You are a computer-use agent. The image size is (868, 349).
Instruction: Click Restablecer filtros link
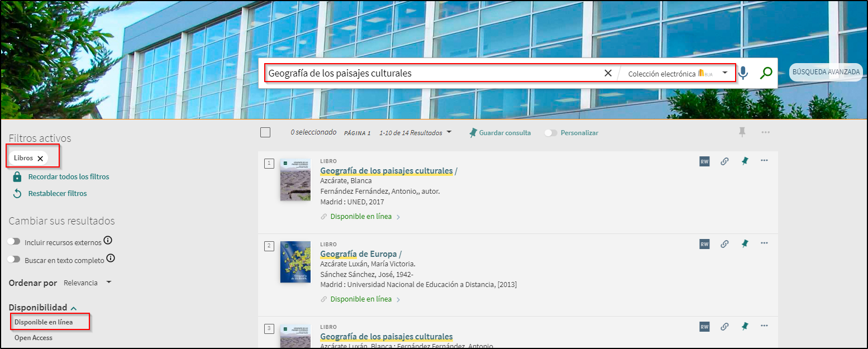click(x=57, y=194)
